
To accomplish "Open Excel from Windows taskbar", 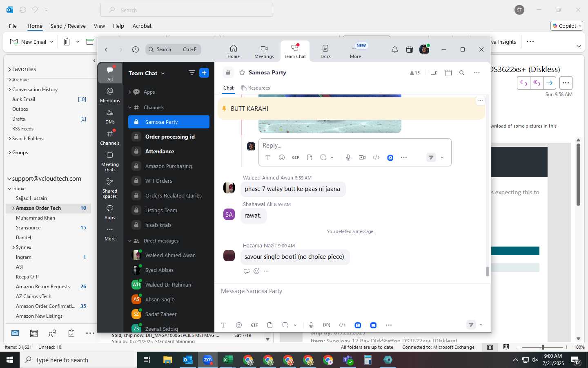I will pos(227,360).
